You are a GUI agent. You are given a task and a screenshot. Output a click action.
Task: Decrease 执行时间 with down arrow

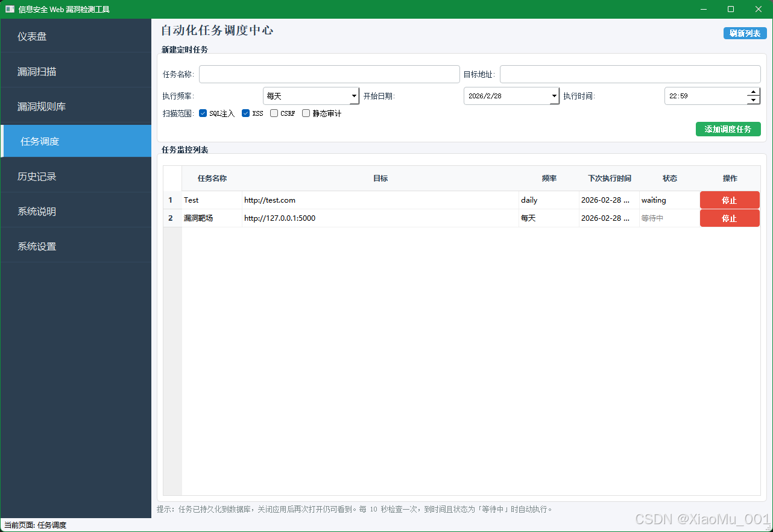click(753, 100)
